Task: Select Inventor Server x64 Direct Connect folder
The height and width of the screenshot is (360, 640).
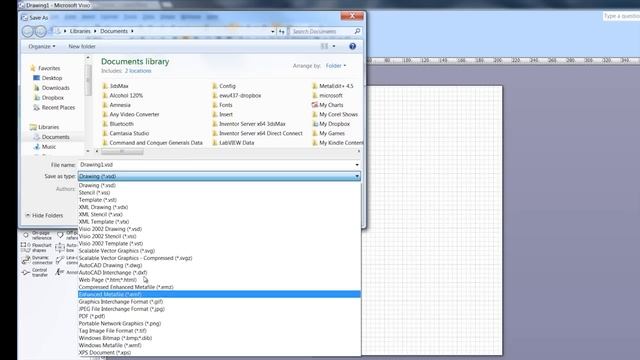Action: 257,133
